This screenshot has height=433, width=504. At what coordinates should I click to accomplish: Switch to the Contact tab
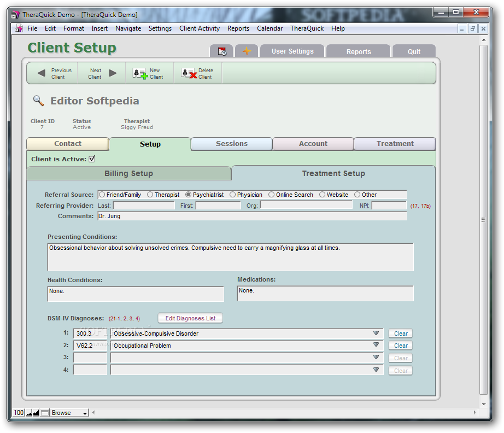click(68, 144)
